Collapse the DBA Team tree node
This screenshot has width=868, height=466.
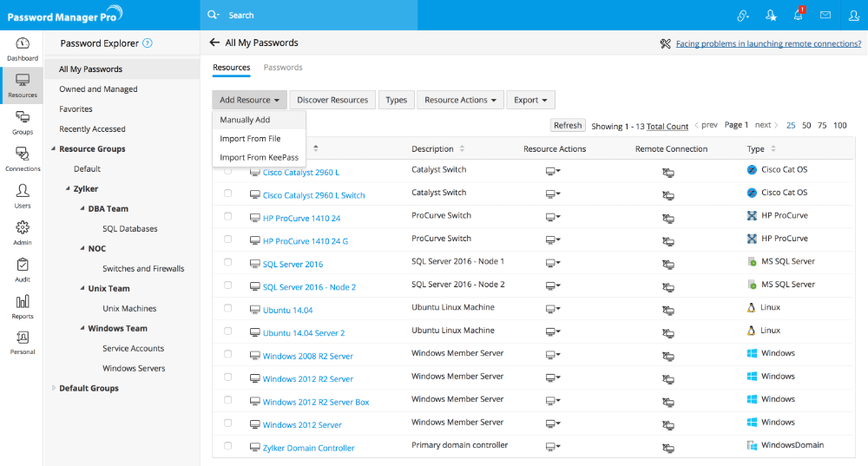pyautogui.click(x=82, y=208)
